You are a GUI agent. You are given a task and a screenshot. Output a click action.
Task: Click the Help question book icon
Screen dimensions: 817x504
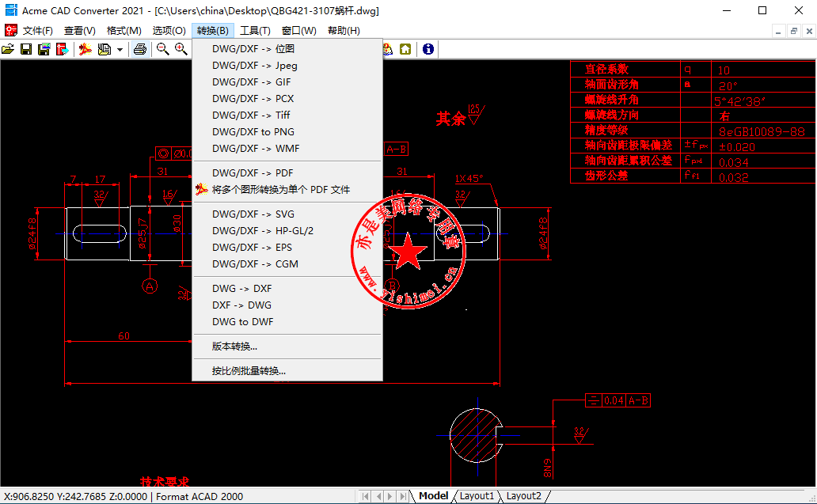pos(387,49)
